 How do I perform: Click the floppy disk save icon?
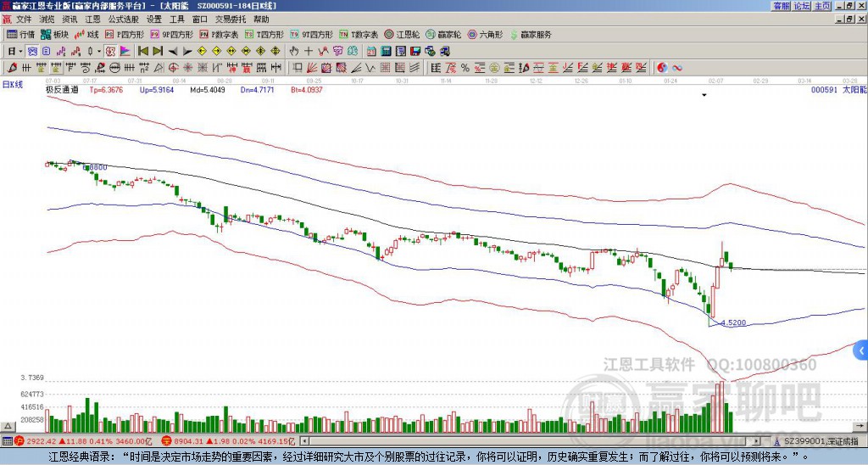pyautogui.click(x=415, y=52)
